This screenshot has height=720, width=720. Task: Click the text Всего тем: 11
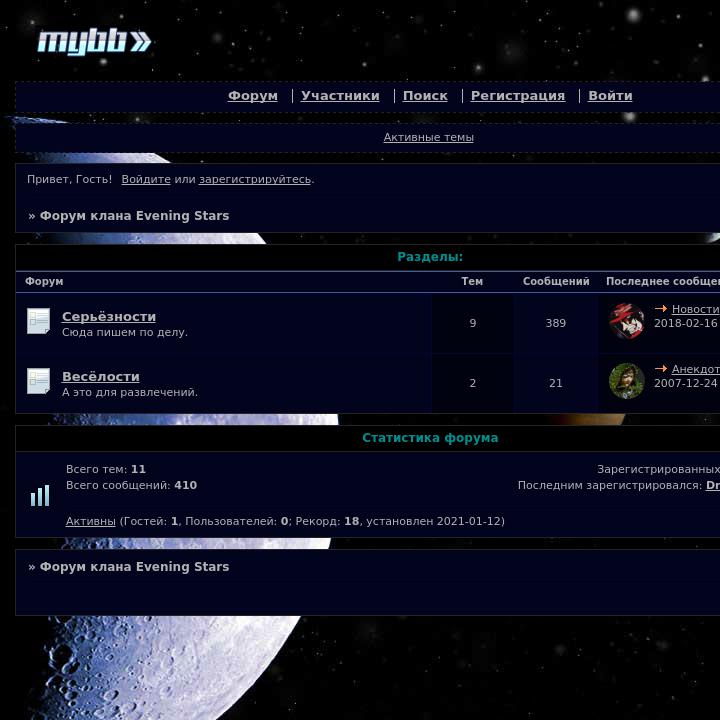click(106, 469)
